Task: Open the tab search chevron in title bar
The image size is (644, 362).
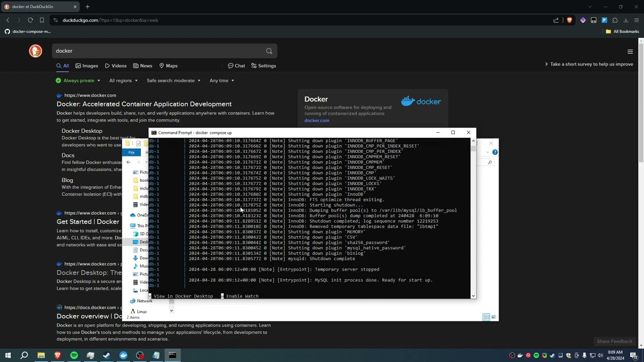Action: coord(590,7)
